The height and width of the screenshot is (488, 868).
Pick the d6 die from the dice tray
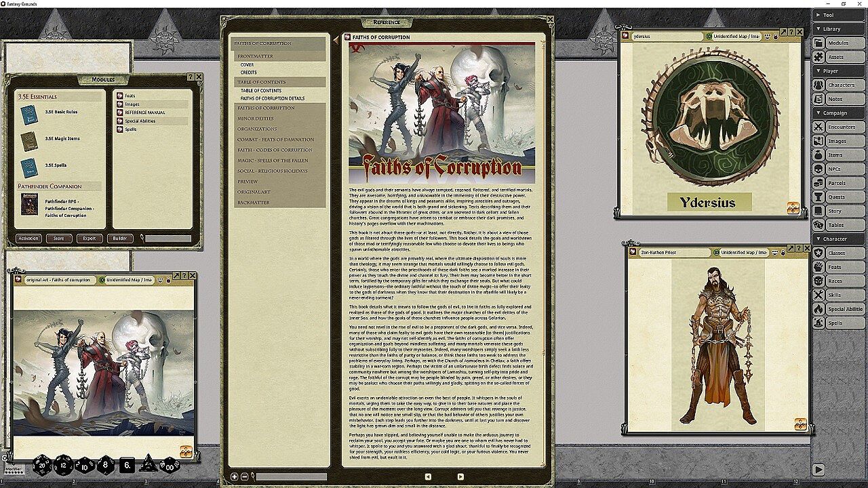coord(127,466)
